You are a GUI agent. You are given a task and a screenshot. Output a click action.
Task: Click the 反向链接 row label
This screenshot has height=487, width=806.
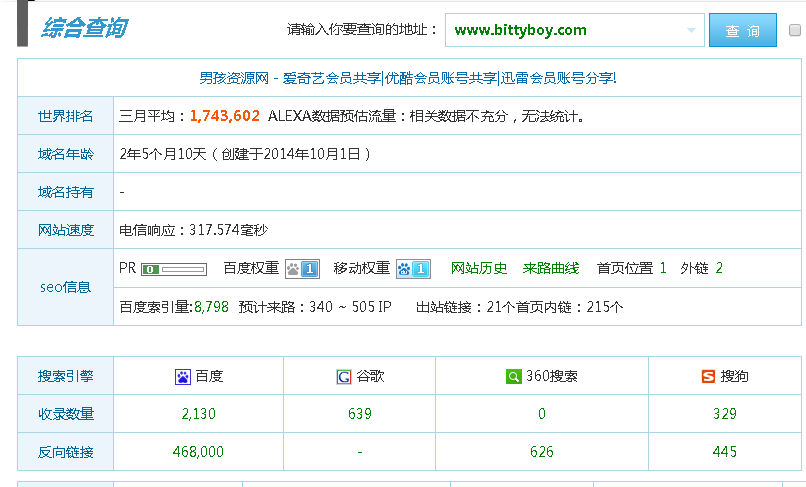pyautogui.click(x=65, y=452)
